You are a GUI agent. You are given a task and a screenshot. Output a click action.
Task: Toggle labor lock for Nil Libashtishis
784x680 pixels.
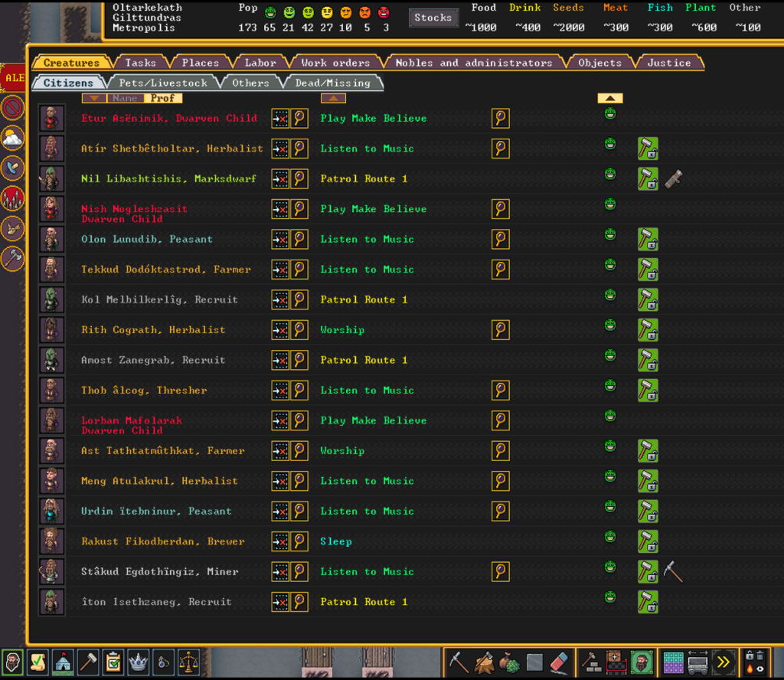point(648,179)
